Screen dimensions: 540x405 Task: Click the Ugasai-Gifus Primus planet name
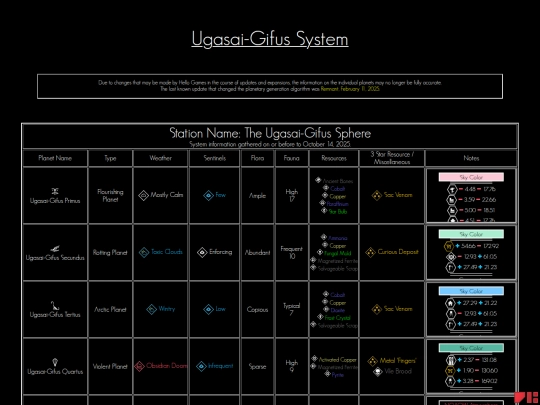(55, 201)
